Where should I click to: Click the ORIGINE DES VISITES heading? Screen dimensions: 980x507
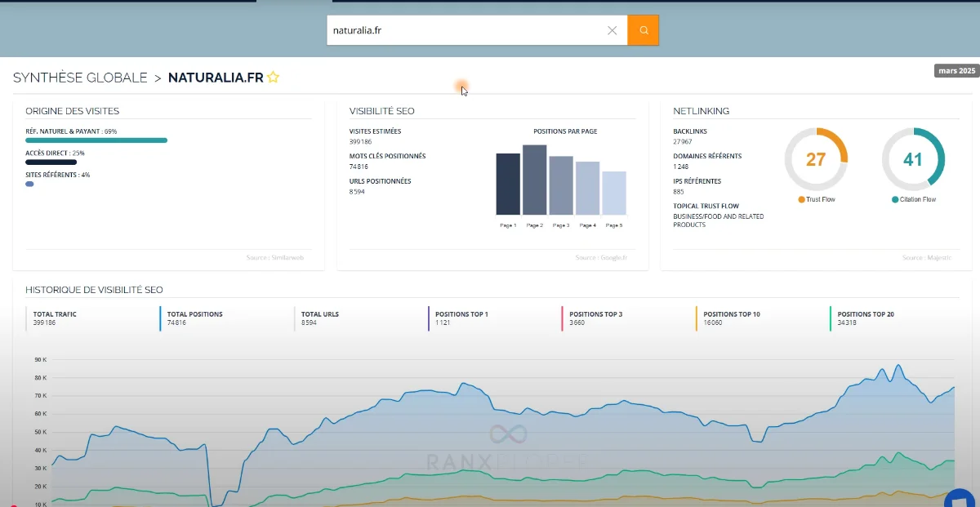click(x=73, y=110)
